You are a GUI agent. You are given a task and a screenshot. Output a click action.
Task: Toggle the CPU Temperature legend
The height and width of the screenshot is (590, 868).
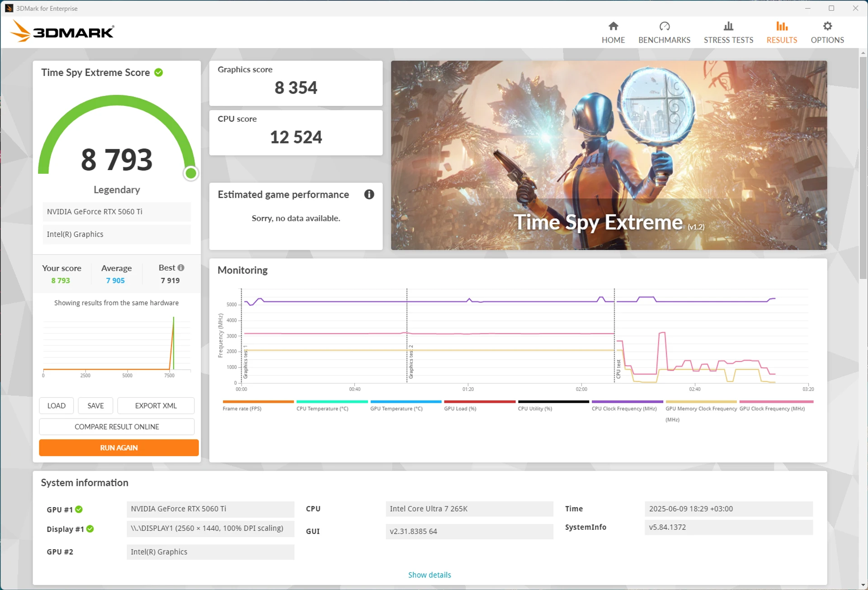click(x=332, y=405)
